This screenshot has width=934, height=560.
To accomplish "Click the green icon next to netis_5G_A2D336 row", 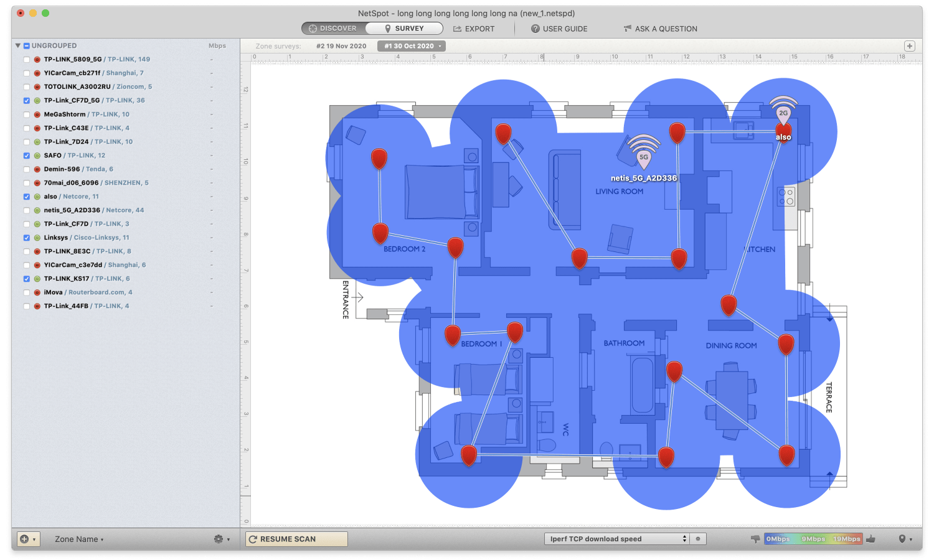I will [37, 210].
